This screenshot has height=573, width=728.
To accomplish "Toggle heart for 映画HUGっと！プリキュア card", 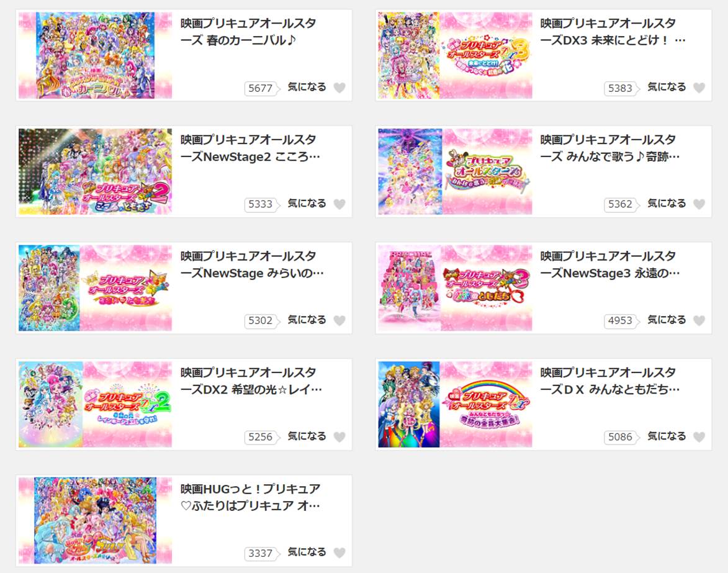I will coord(339,553).
